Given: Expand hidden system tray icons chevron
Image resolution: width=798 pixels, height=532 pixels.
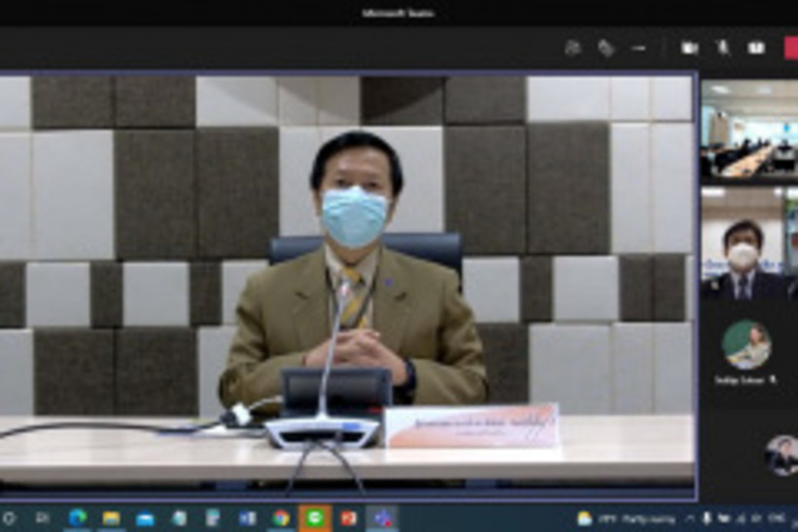Looking at the screenshot, I should pyautogui.click(x=690, y=518).
